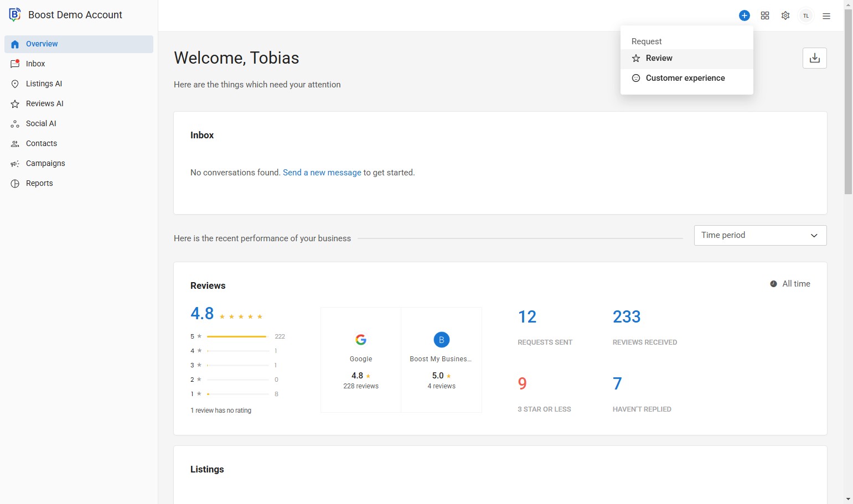853x504 pixels.
Task: Click the Boost My Business source tile
Action: tap(441, 360)
